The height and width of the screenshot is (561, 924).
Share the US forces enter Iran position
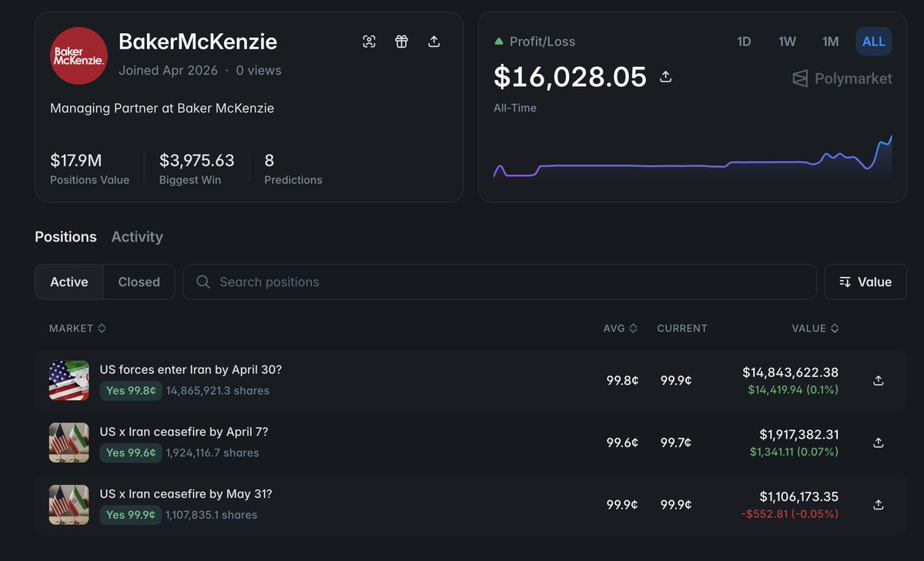tap(879, 380)
